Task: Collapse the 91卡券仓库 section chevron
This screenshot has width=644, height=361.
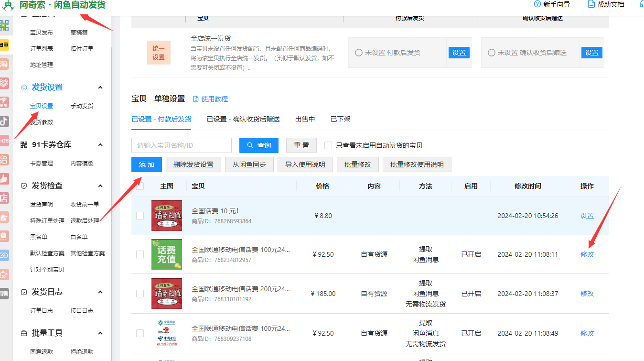Action: click(x=100, y=145)
